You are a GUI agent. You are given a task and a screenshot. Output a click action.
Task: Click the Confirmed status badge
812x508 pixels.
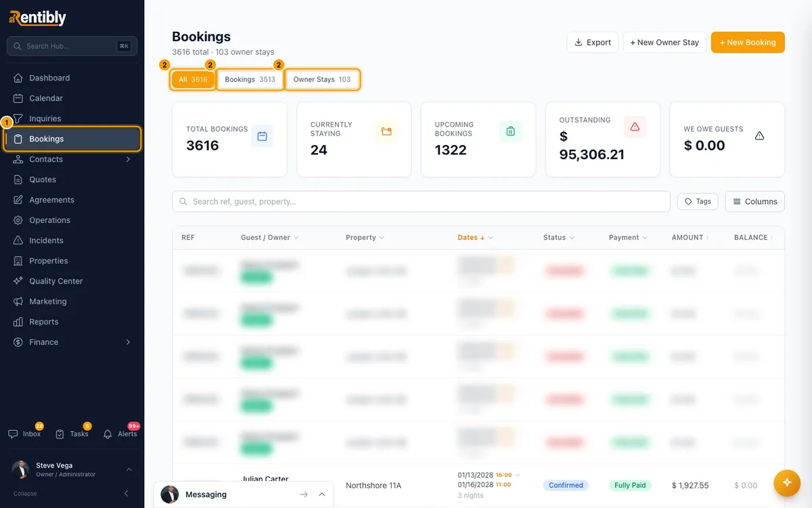(566, 485)
